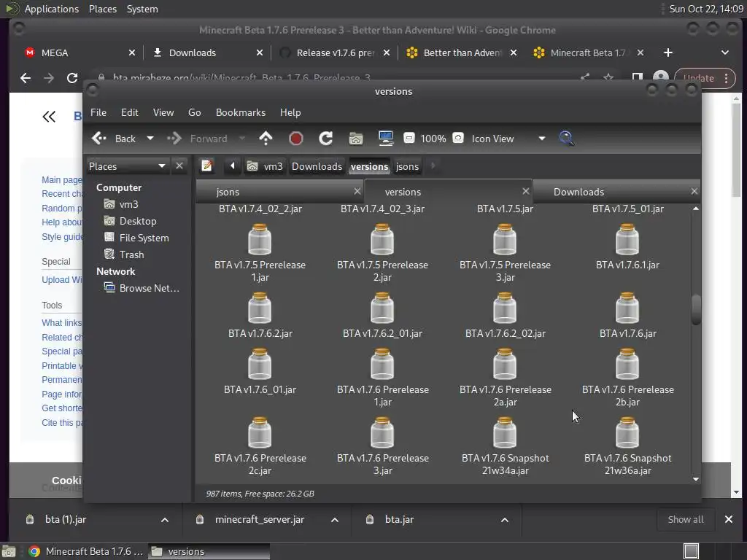The image size is (747, 560).
Task: Select BTA v1.7.6 Prerelease 2b.jar jar icon
Action: (x=627, y=365)
